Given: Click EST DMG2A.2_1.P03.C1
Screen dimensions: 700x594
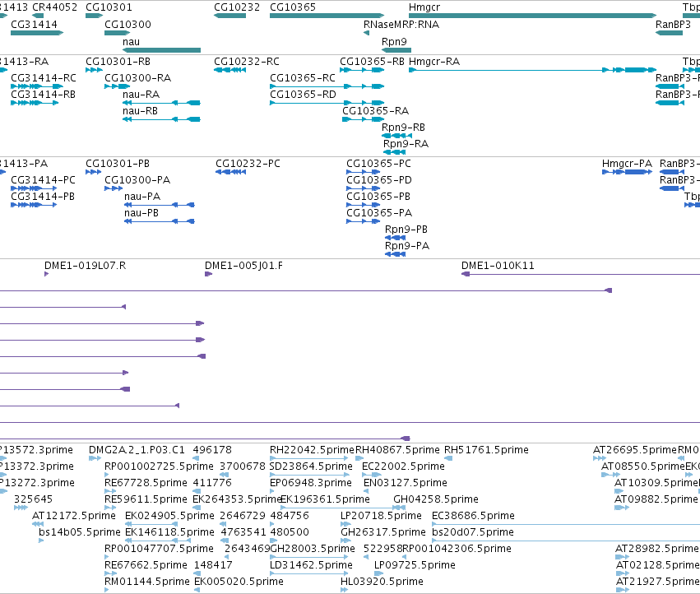Looking at the screenshot, I should [137, 450].
